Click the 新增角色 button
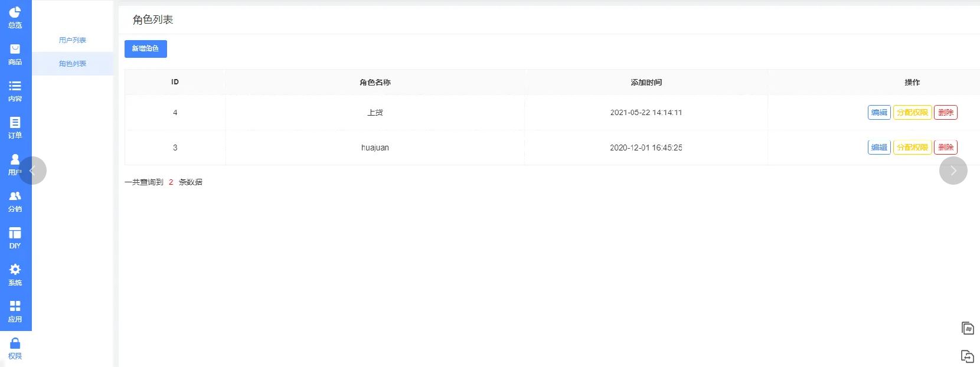The image size is (980, 367). pyautogui.click(x=145, y=49)
